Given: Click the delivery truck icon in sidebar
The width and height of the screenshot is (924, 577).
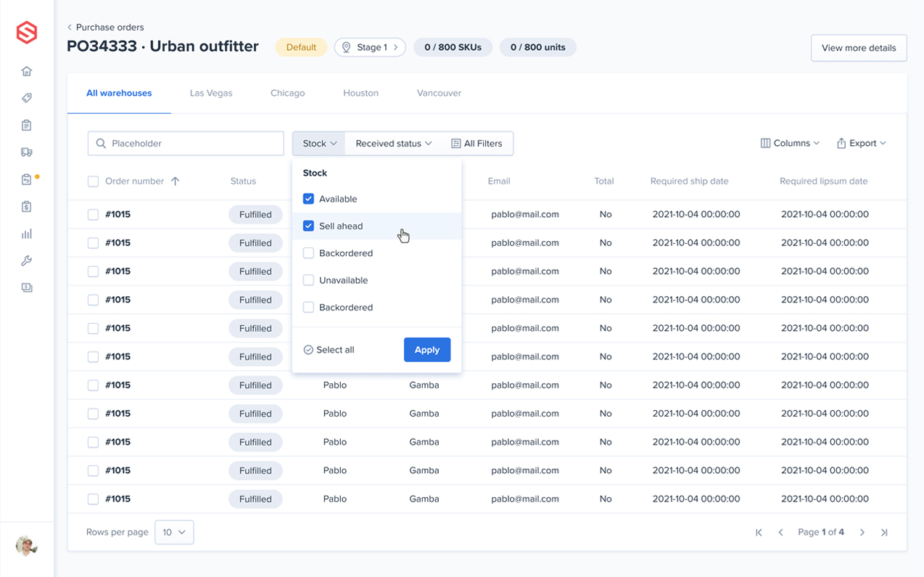Looking at the screenshot, I should coord(27,152).
